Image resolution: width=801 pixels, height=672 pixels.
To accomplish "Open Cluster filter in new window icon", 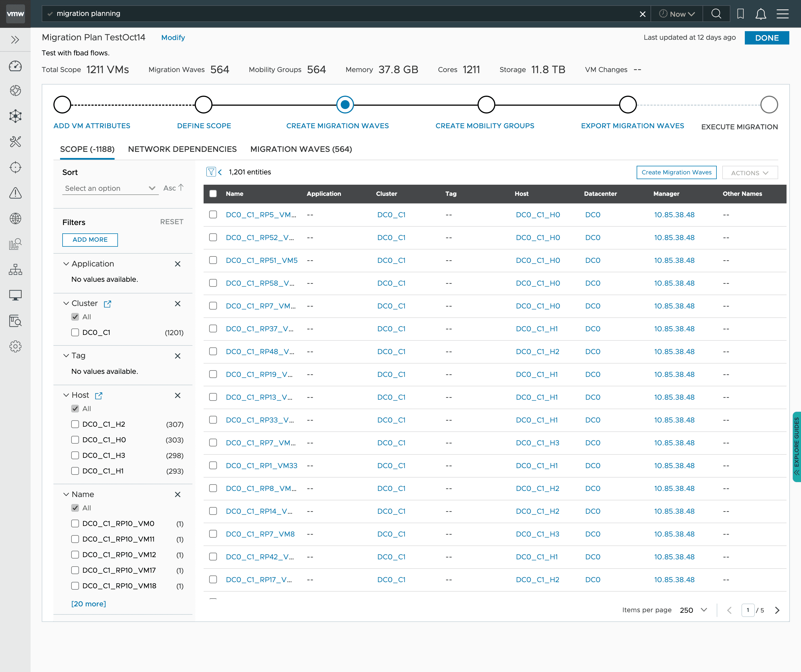I will 108,303.
